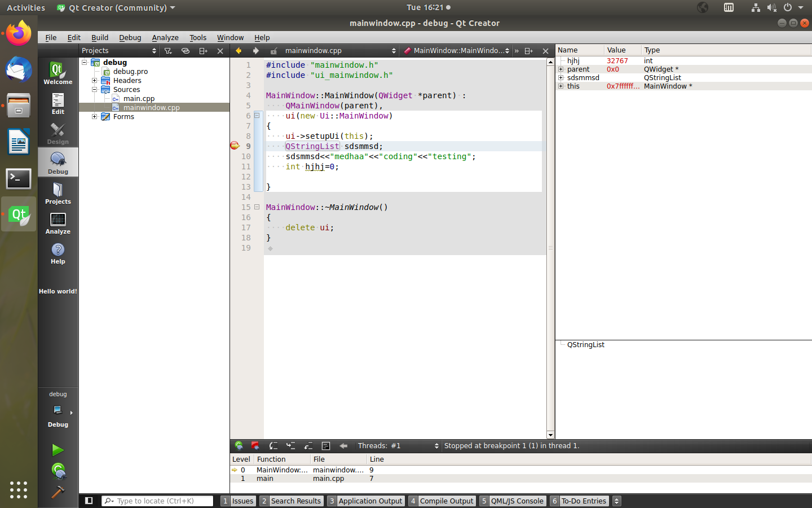Click the Build hammer icon
Viewport: 812px width, 508px height.
tap(58, 492)
